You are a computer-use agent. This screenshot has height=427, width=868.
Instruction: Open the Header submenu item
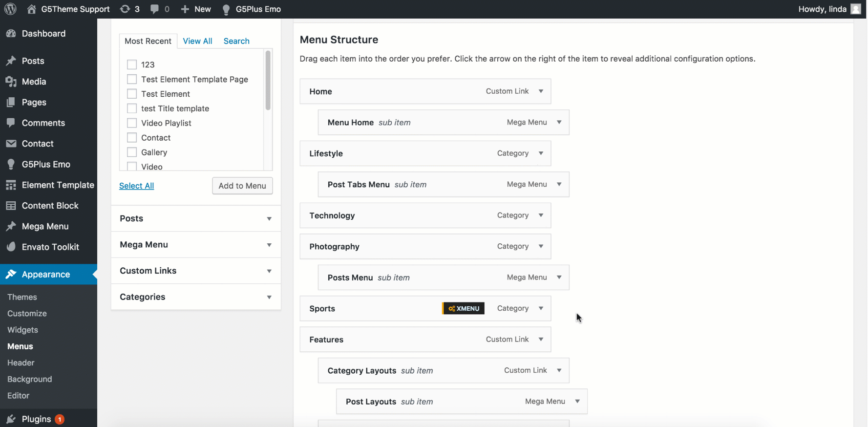tap(21, 363)
